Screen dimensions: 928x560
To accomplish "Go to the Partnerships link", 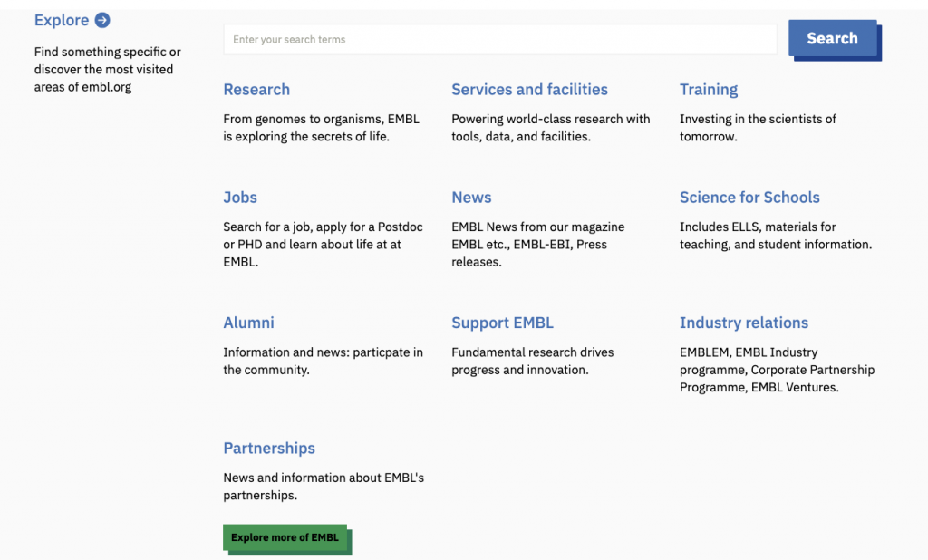I will (268, 449).
